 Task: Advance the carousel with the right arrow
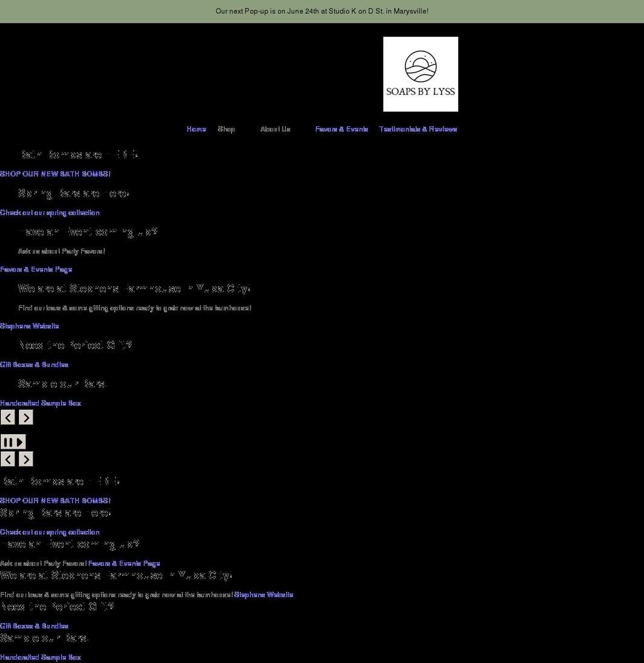(25, 417)
